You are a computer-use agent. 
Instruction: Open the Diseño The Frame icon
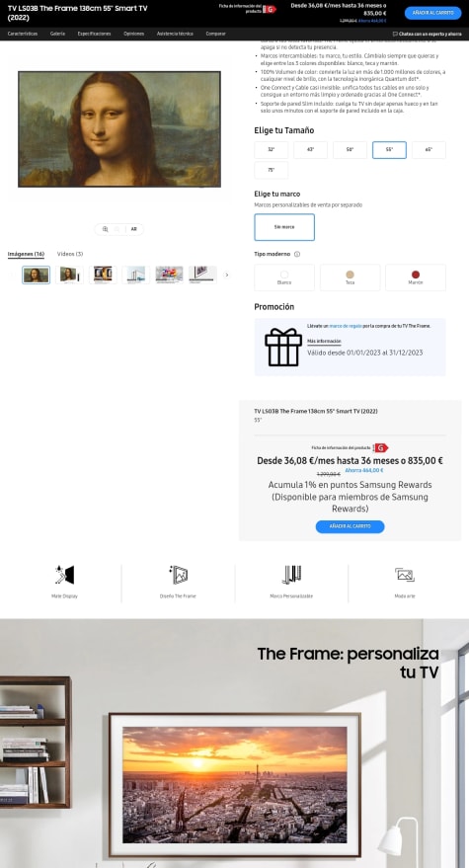point(179,575)
